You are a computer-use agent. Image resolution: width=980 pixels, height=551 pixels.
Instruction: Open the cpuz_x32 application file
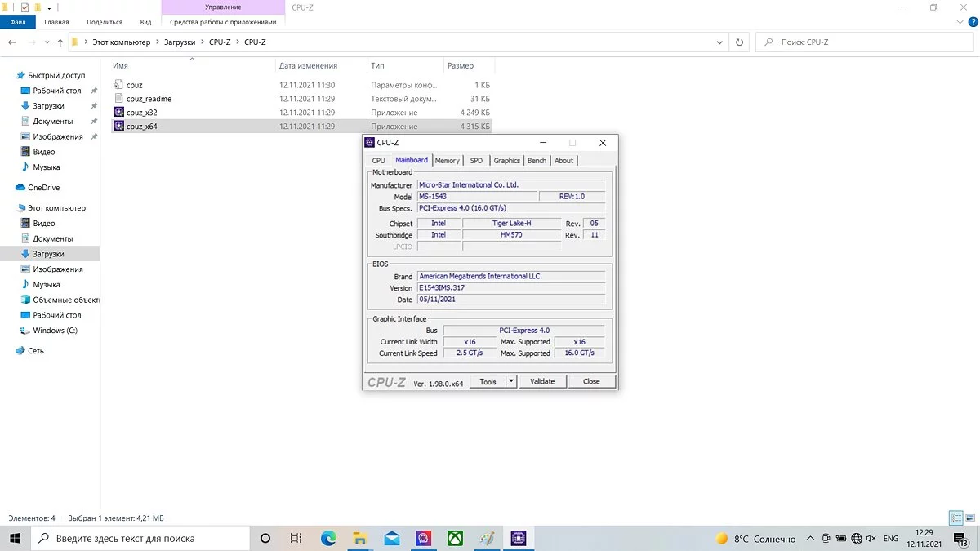point(142,113)
